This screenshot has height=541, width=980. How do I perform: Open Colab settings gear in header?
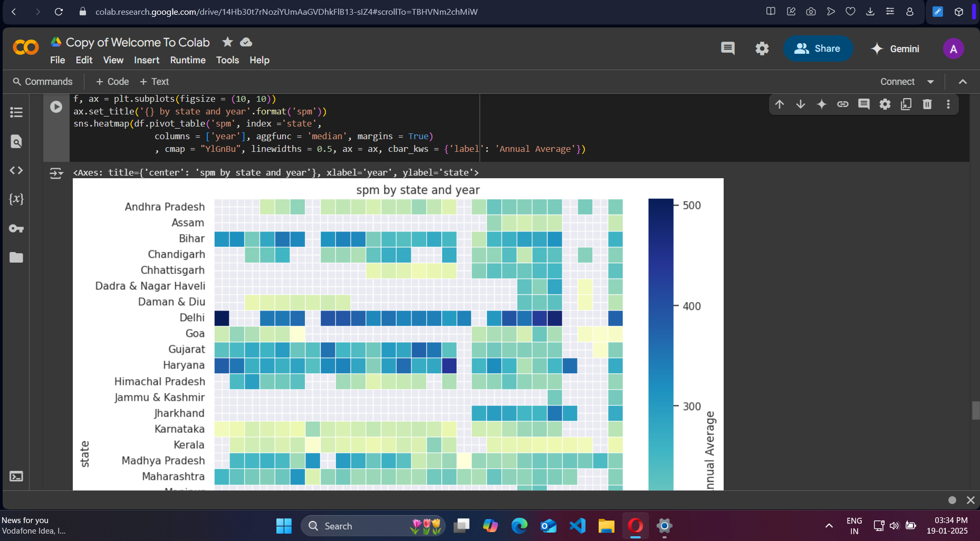click(762, 49)
